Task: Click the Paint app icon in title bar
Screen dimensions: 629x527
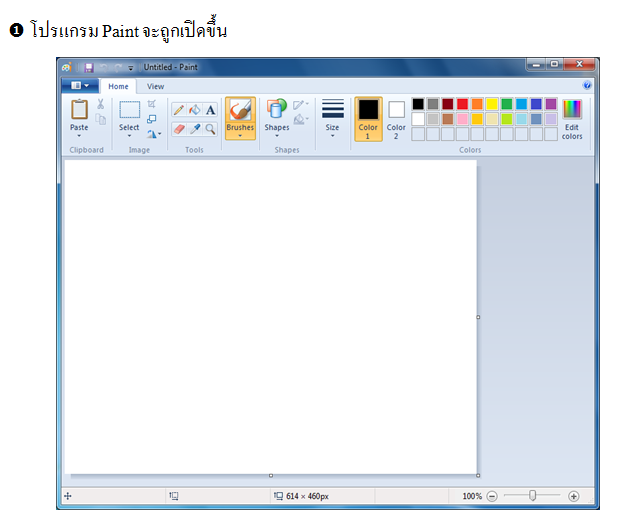Action: (x=67, y=67)
